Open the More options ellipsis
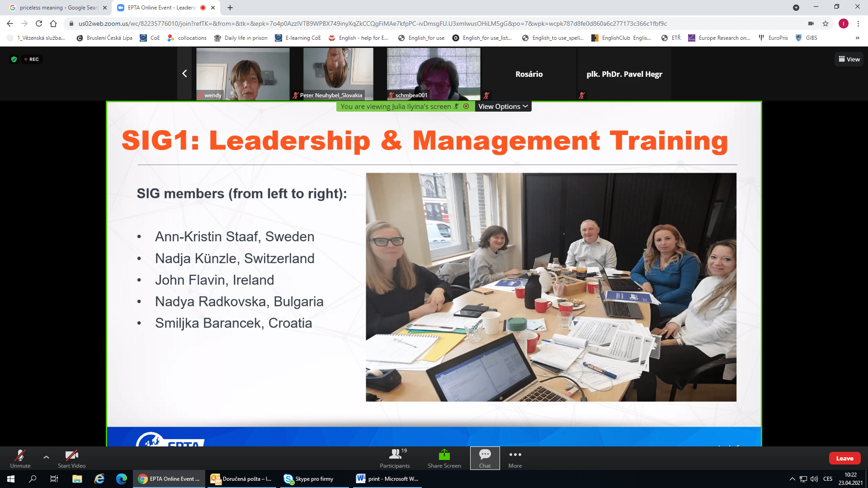 515,455
